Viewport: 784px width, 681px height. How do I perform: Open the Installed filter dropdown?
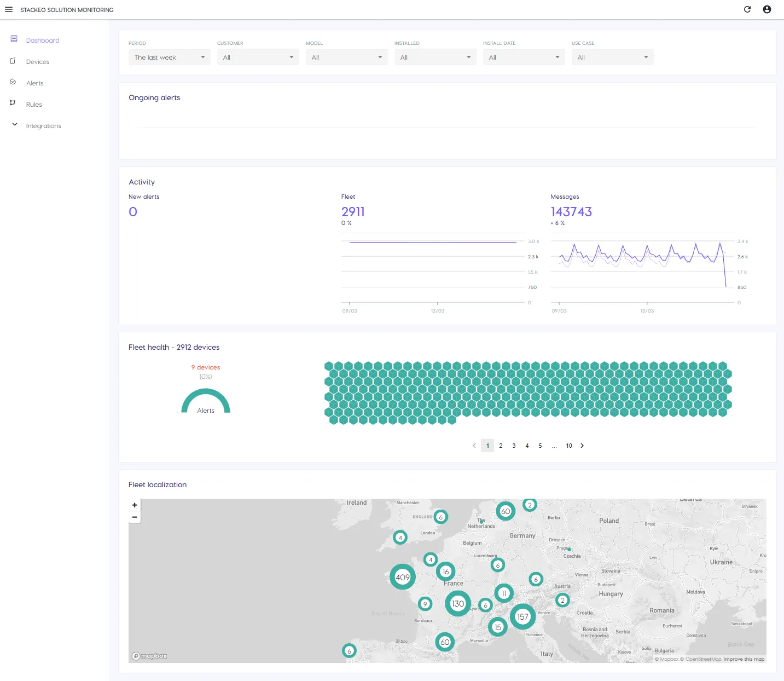point(435,57)
